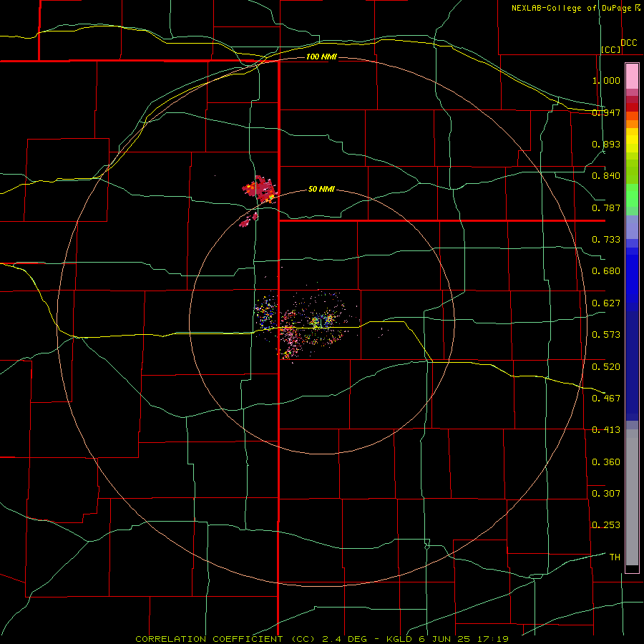Click the 0.520 legend value

(606, 367)
